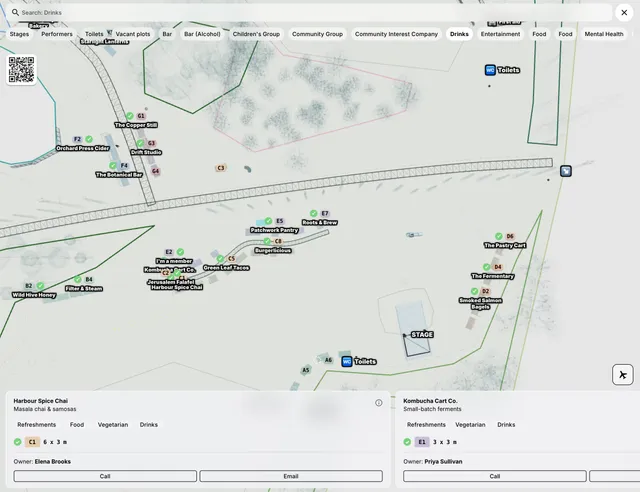The width and height of the screenshot is (640, 492).
Task: Click Burgerlicious map label
Action: pos(273,250)
